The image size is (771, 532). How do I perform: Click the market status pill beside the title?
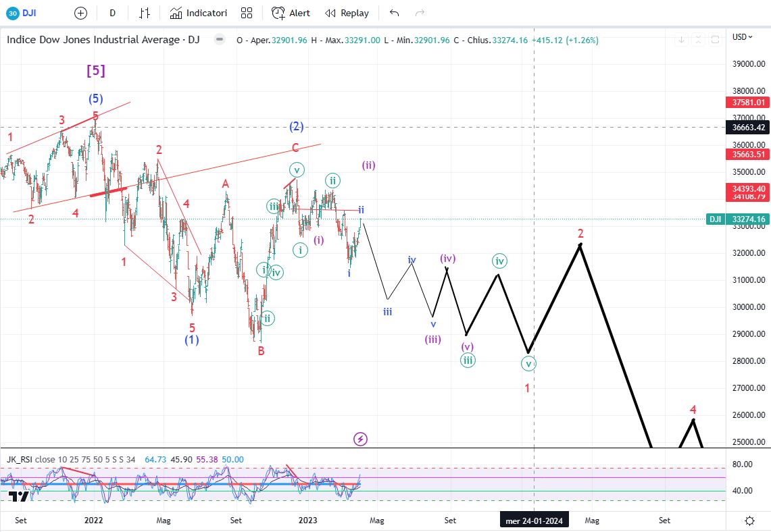[x=220, y=40]
